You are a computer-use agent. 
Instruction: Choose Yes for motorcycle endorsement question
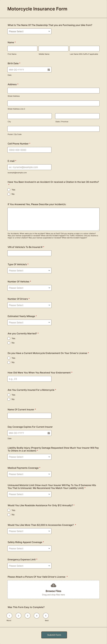point(9,358)
